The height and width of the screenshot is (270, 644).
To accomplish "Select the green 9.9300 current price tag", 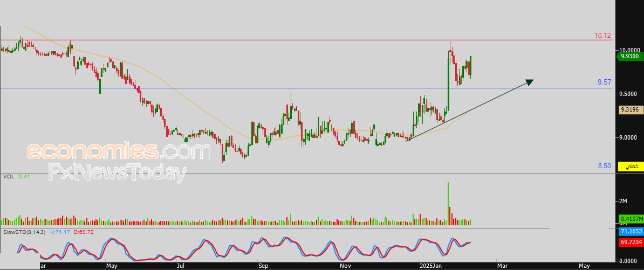I will click(629, 57).
